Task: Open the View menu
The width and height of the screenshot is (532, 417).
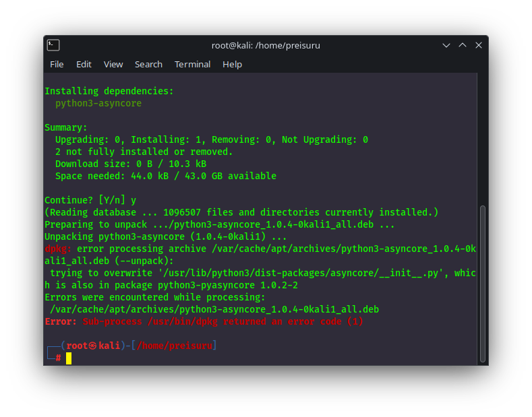Action: pyautogui.click(x=113, y=64)
